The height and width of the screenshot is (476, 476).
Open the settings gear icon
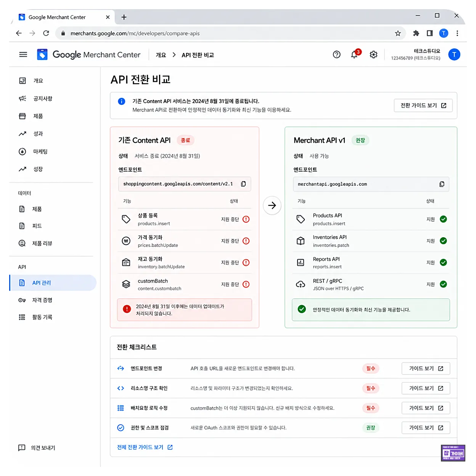click(373, 55)
